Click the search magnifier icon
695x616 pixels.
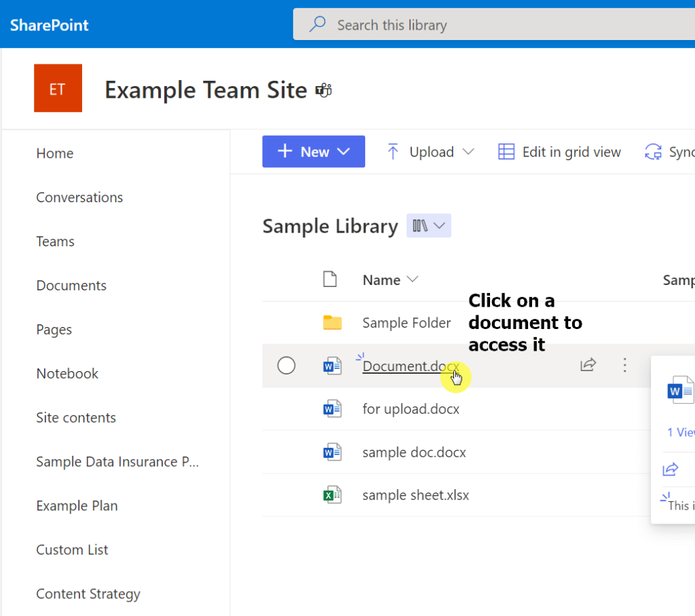318,24
